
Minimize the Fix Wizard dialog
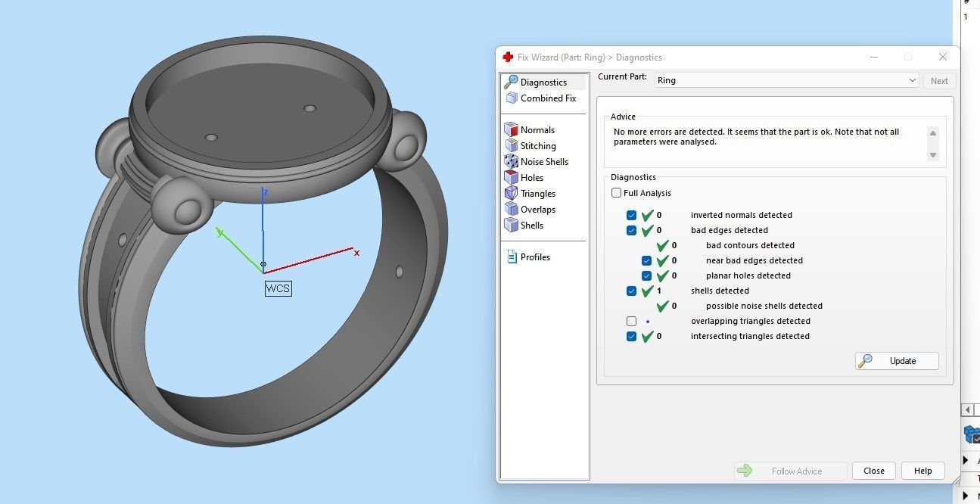[874, 58]
